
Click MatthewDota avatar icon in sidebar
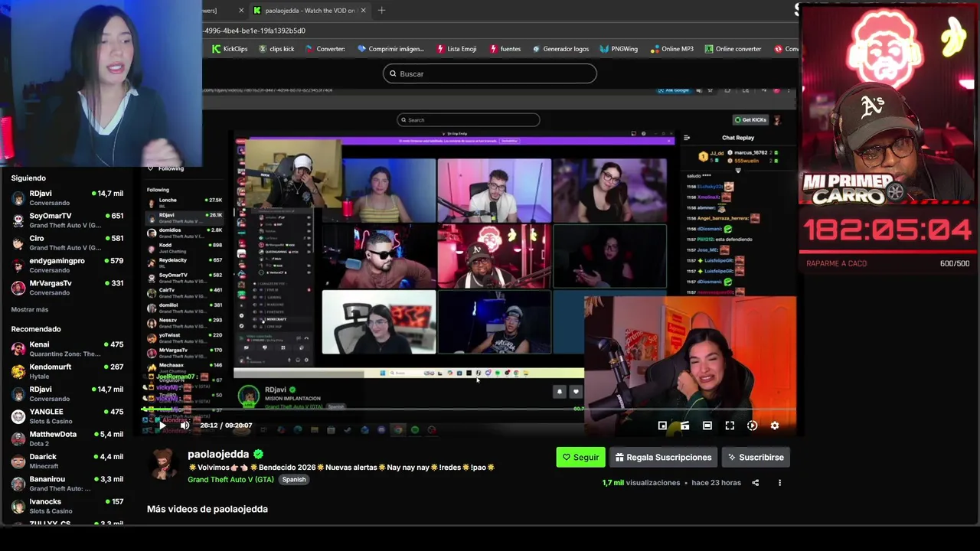coord(18,439)
